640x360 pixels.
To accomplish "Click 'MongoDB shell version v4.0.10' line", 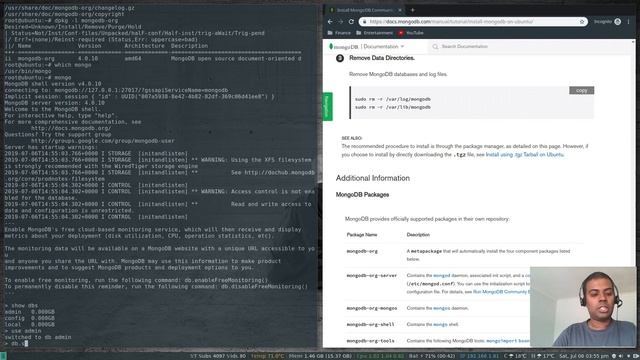I will [x=53, y=84].
